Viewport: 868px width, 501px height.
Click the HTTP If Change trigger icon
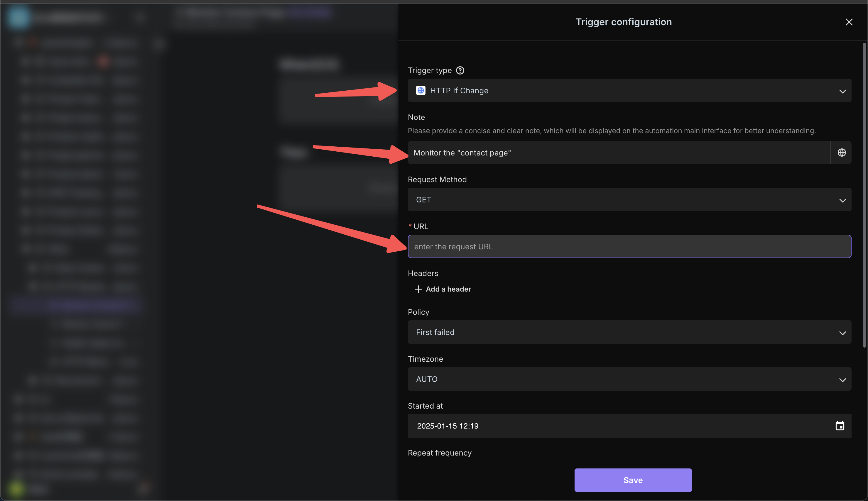point(421,90)
